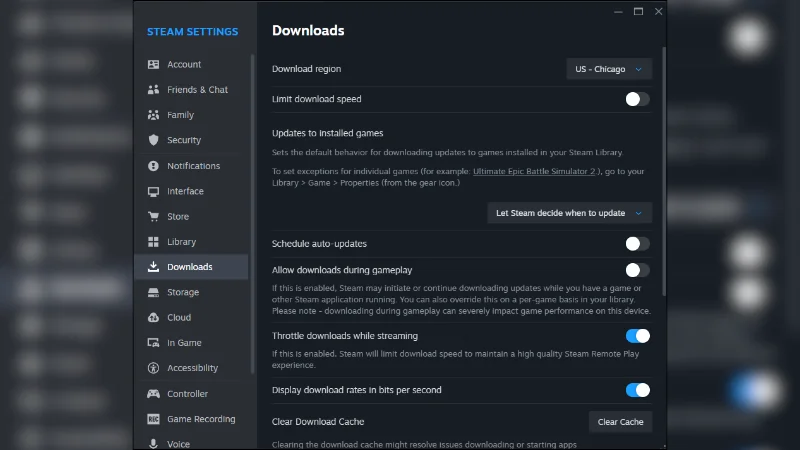Viewport: 800px width, 450px height.
Task: Click the Store shopping cart icon
Action: 153,216
